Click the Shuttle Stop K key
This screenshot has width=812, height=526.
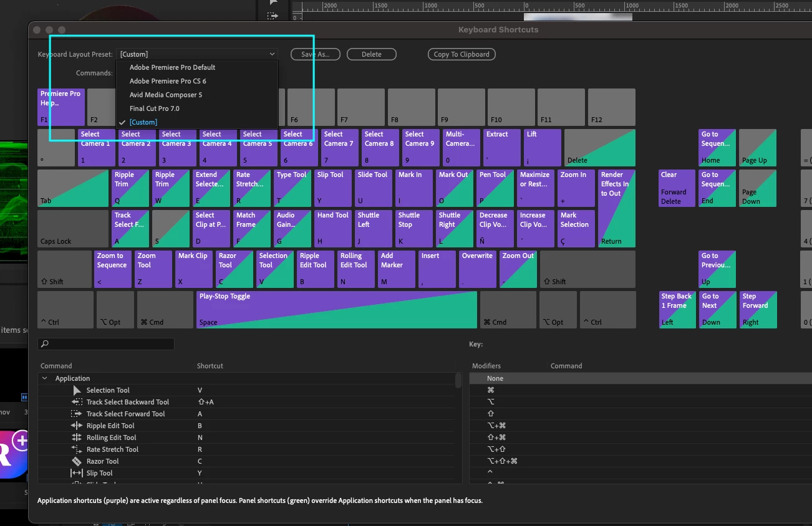point(414,229)
